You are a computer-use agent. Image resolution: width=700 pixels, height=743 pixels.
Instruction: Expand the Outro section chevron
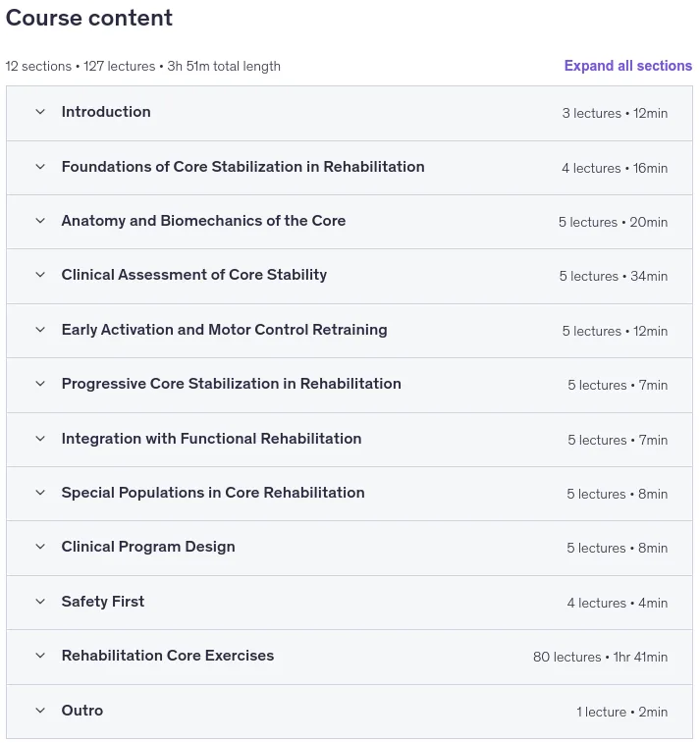(x=40, y=711)
